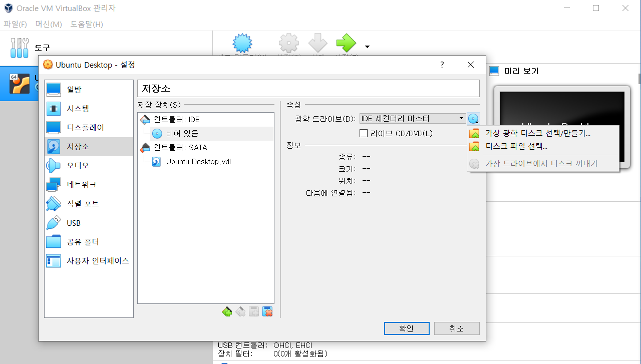The image size is (641, 364).
Task: Open the 시스템 settings category
Action: [x=89, y=109]
